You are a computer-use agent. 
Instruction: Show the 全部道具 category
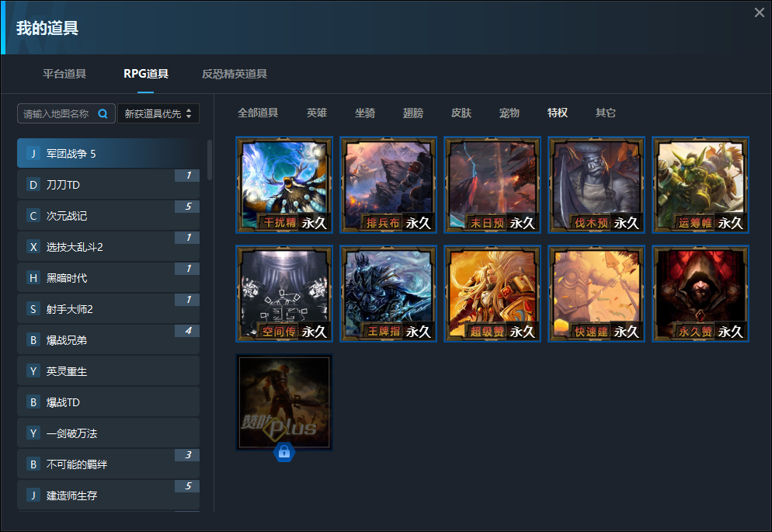pos(258,113)
